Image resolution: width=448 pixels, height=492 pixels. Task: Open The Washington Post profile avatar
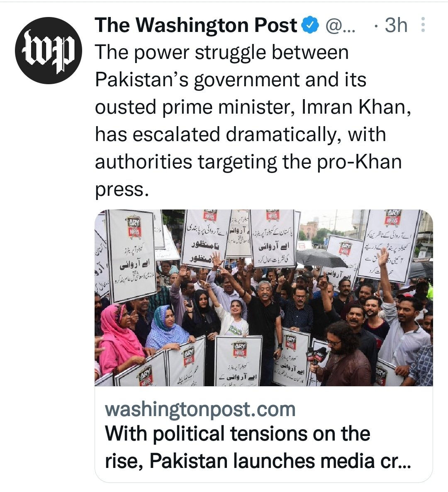49,51
